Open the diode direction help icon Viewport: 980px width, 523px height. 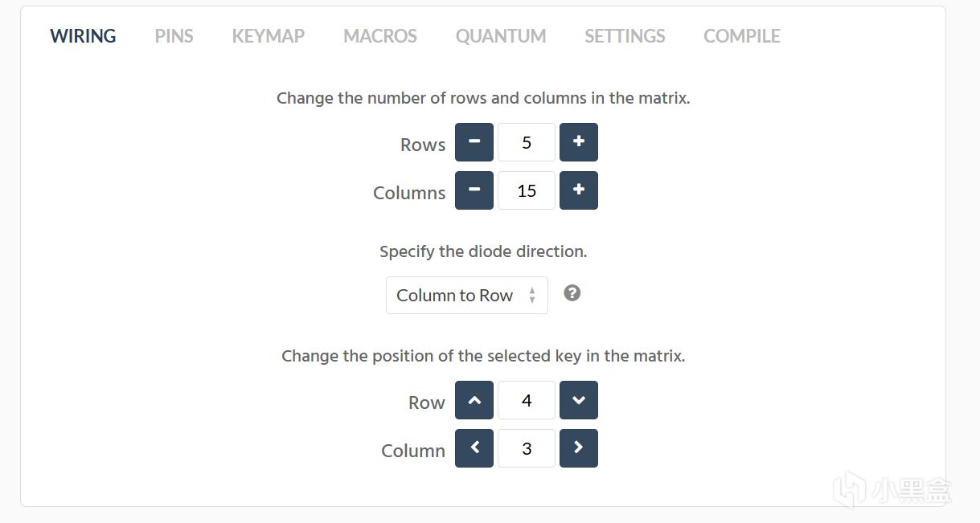point(572,293)
